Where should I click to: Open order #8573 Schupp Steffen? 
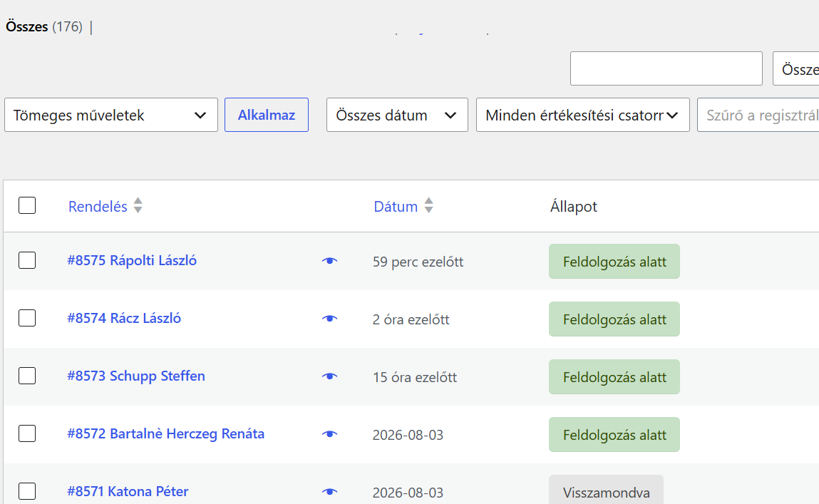pos(136,376)
